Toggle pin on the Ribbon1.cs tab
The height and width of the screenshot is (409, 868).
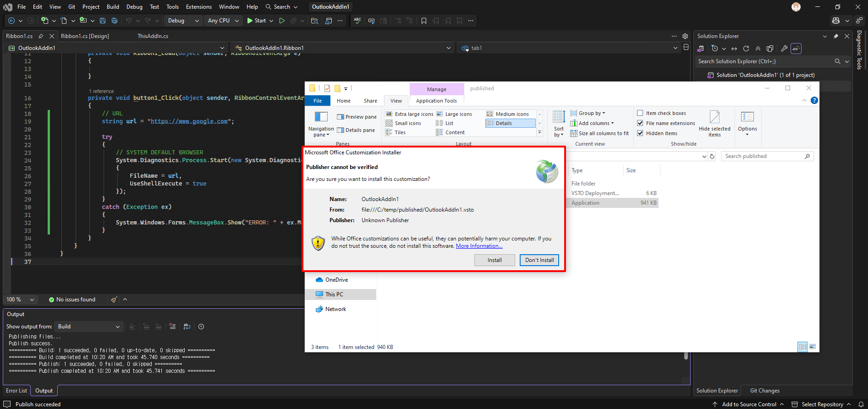point(41,36)
